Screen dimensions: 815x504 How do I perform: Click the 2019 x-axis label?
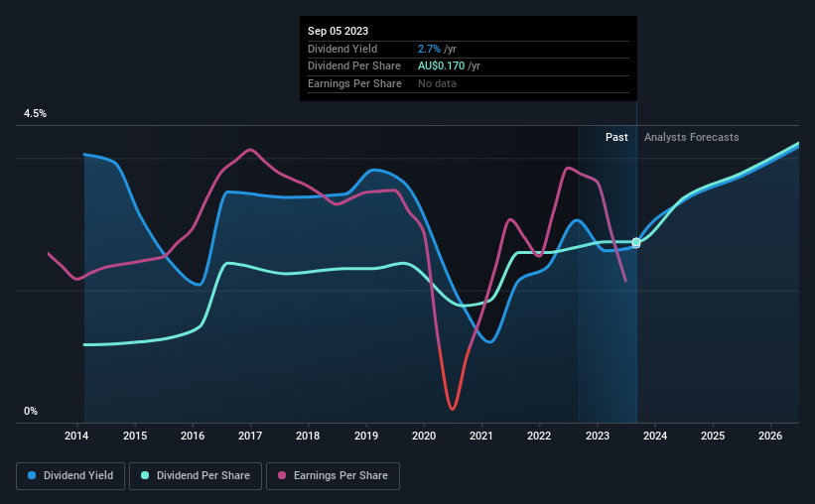[366, 436]
